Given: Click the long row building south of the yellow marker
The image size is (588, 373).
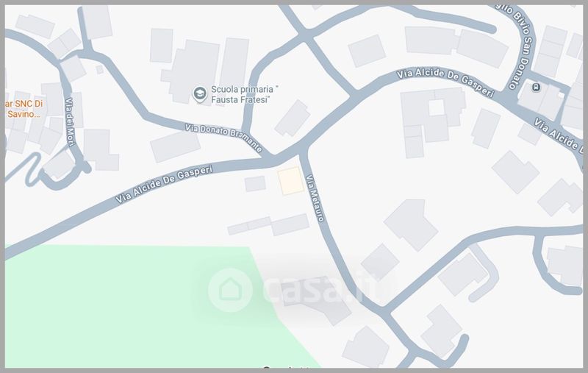Looking at the screenshot, I should pos(268,225).
